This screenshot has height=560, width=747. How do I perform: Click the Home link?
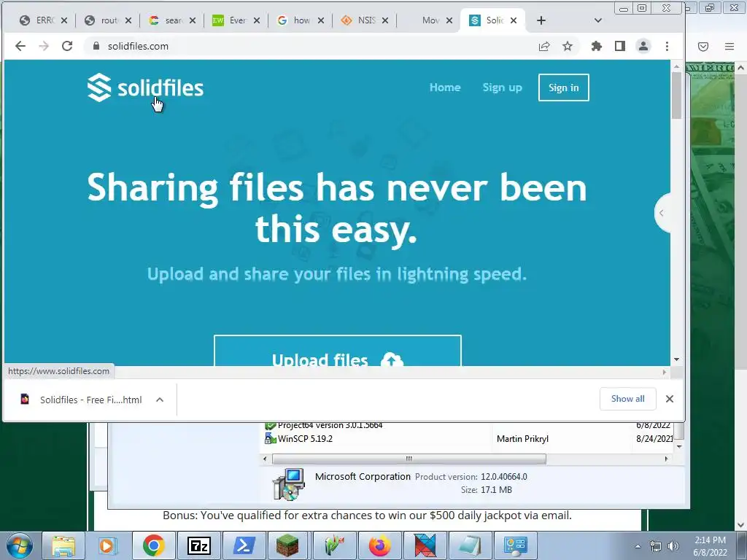coord(445,87)
